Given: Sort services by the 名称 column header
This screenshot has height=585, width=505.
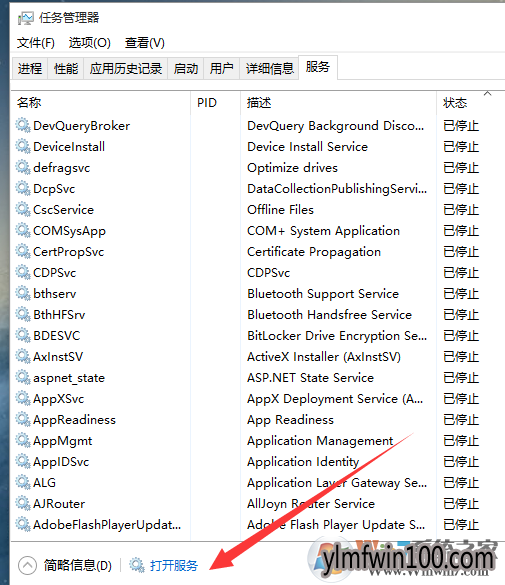Looking at the screenshot, I should pyautogui.click(x=101, y=103).
